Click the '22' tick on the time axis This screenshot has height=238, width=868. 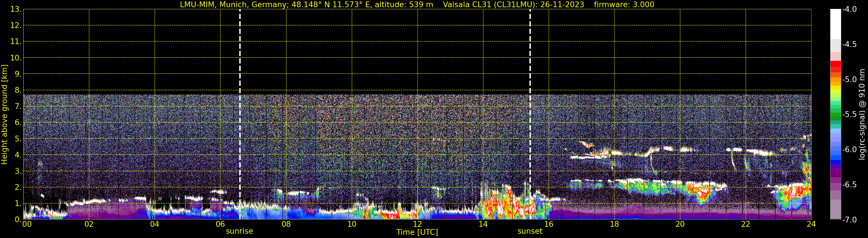point(746,224)
